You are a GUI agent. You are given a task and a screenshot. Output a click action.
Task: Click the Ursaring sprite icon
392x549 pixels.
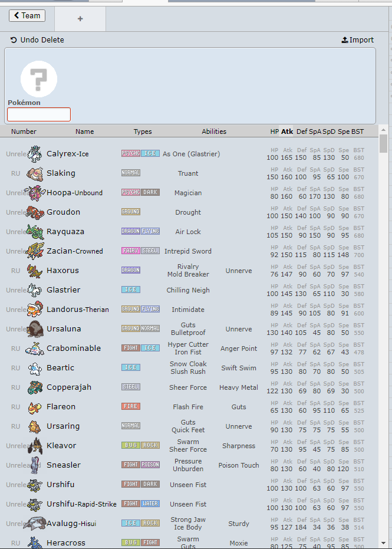coord(35,426)
